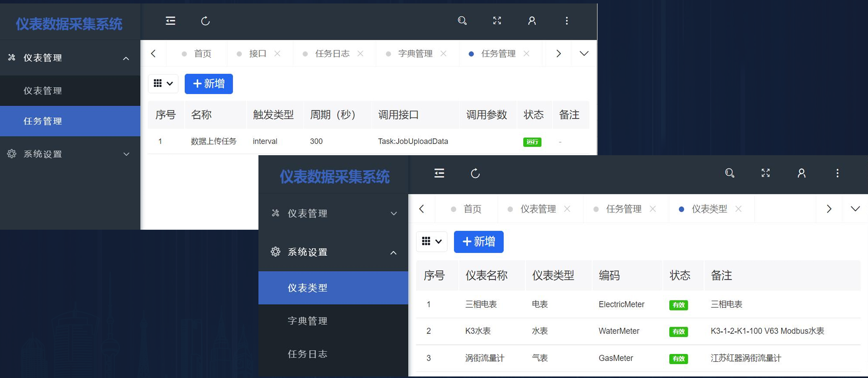Screen dimensions: 868x378
Task: Toggle the 有效 status on GasMeter row
Action: pyautogui.click(x=678, y=358)
